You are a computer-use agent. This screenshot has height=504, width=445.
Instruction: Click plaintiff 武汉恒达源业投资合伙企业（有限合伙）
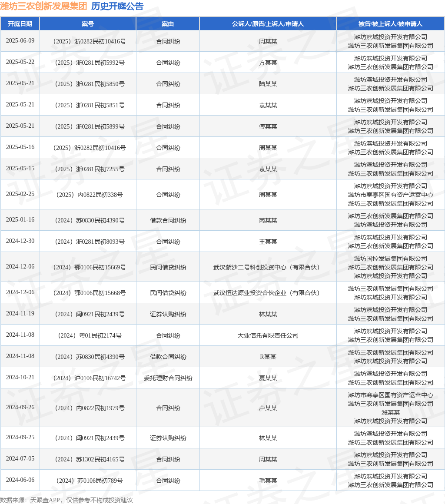tap(268, 293)
